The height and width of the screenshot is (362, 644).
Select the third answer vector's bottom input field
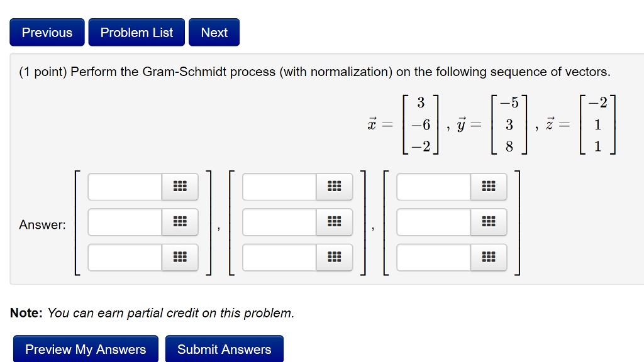434,258
